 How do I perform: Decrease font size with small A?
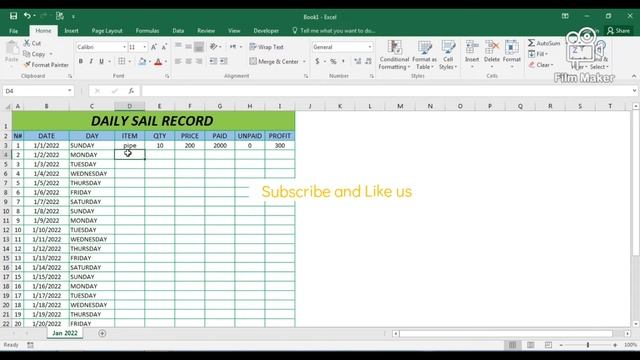pyautogui.click(x=164, y=47)
